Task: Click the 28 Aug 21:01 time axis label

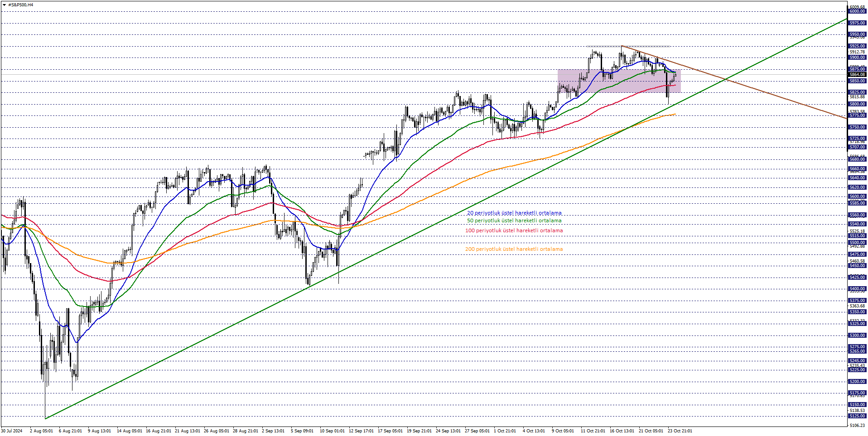Action: pyautogui.click(x=246, y=431)
